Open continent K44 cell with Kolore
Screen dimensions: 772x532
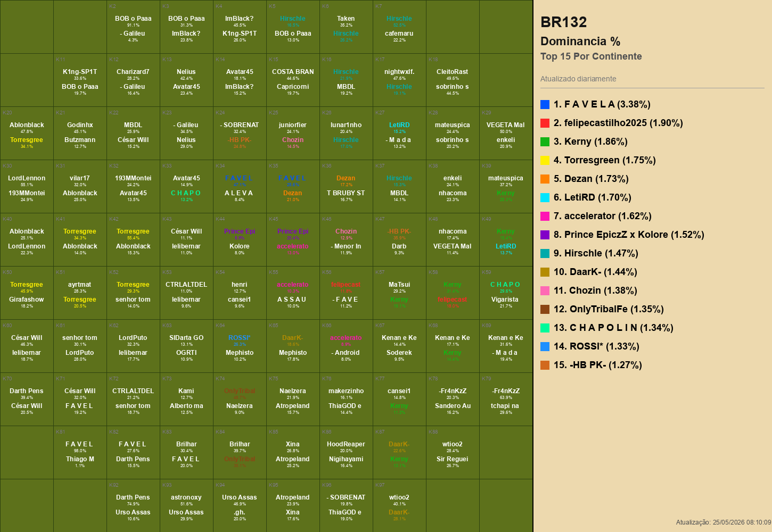pos(240,239)
